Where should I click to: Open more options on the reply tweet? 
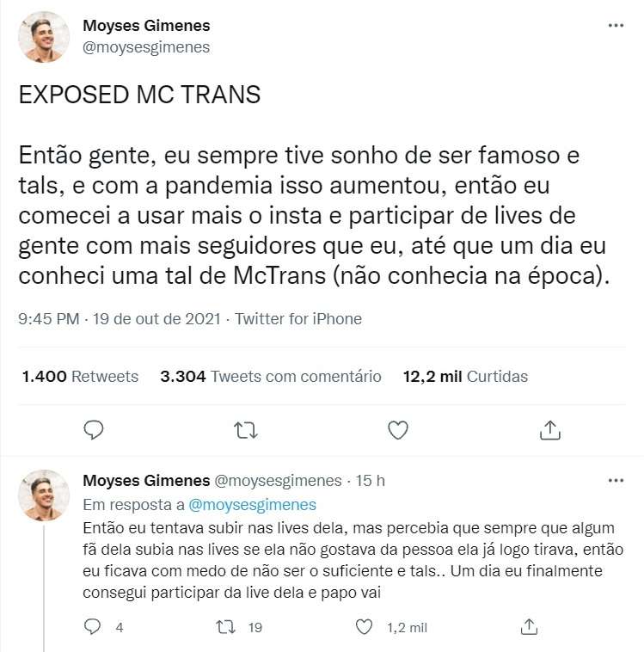(616, 480)
